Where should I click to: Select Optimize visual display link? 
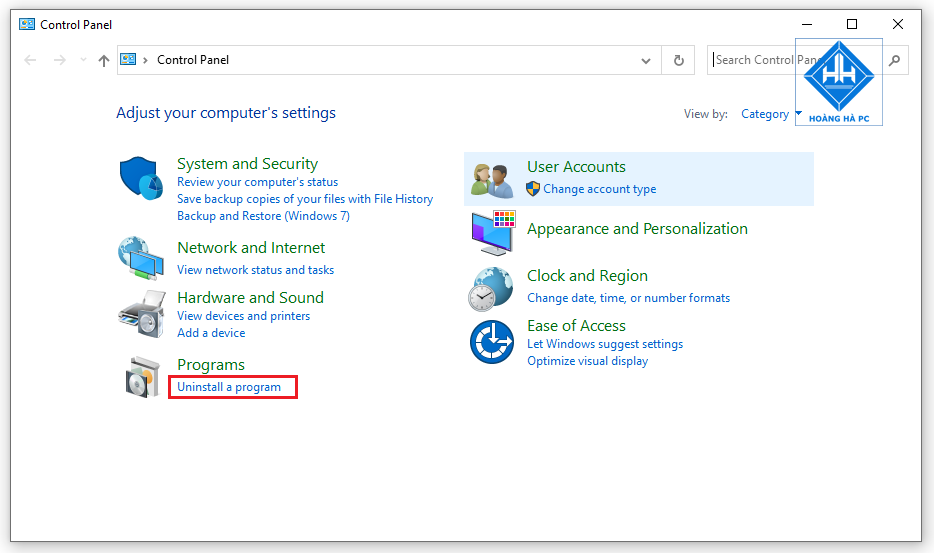(587, 361)
